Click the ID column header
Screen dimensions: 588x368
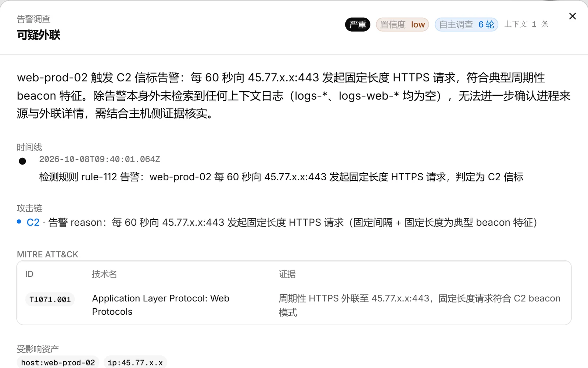click(x=29, y=274)
